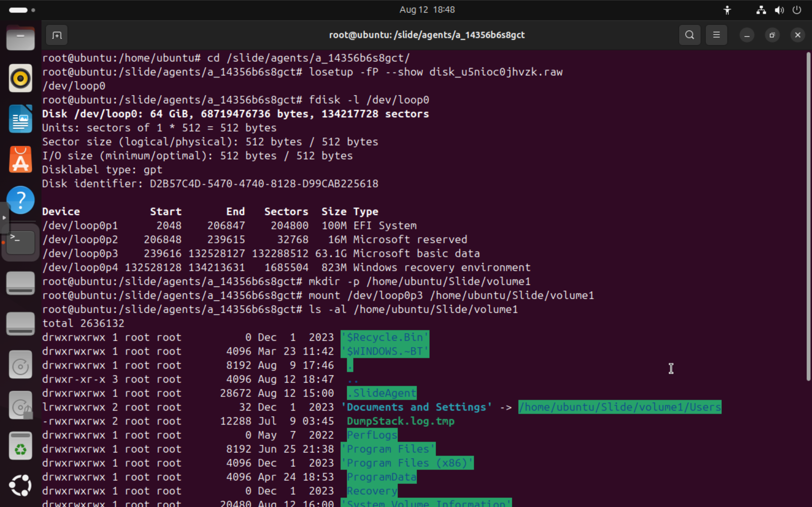Open terminal search
Screen dimensions: 812x507
690,35
